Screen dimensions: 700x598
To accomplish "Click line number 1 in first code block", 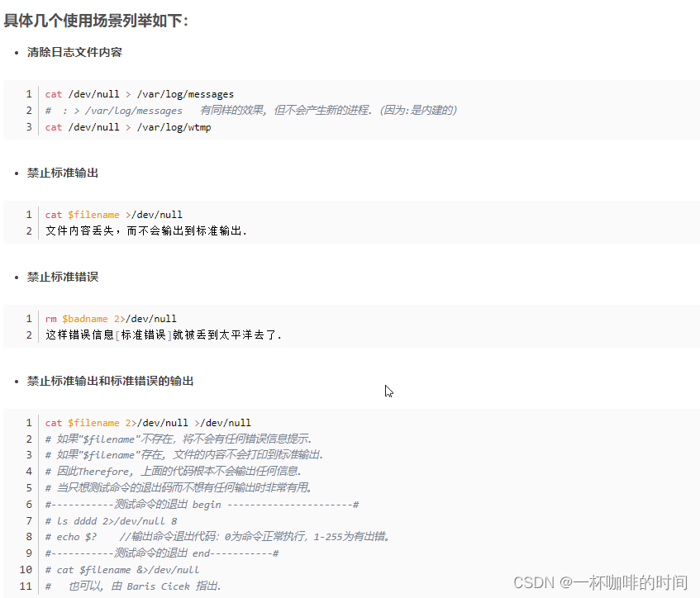I will click(x=29, y=93).
